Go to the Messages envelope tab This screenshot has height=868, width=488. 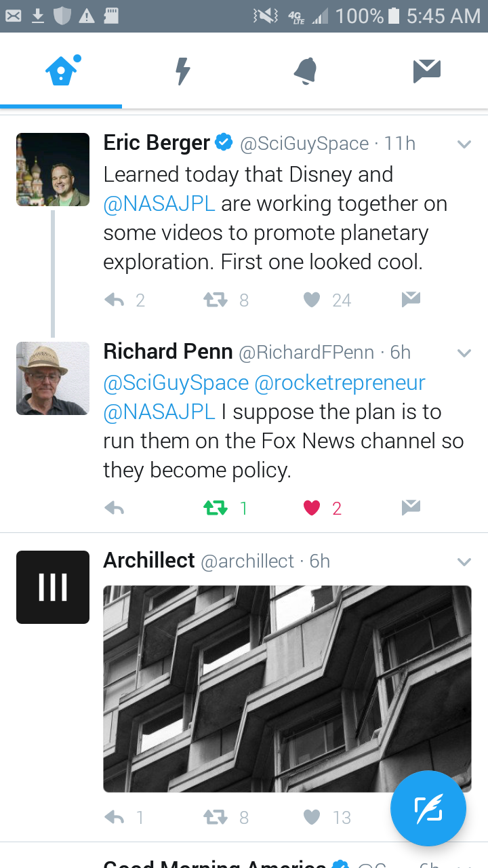click(427, 71)
